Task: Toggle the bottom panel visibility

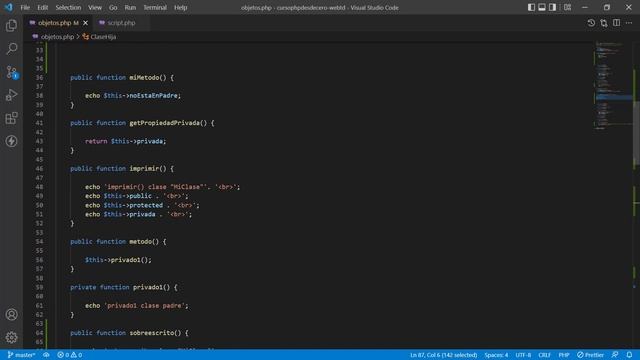Action: point(542,7)
